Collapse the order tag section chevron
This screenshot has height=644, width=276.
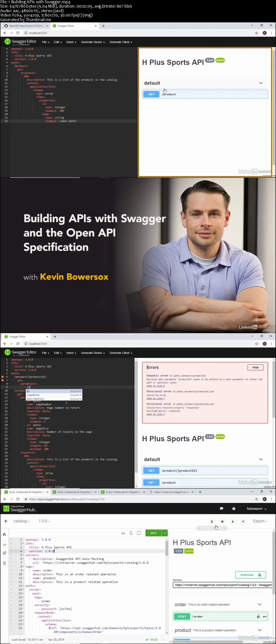(x=260, y=604)
